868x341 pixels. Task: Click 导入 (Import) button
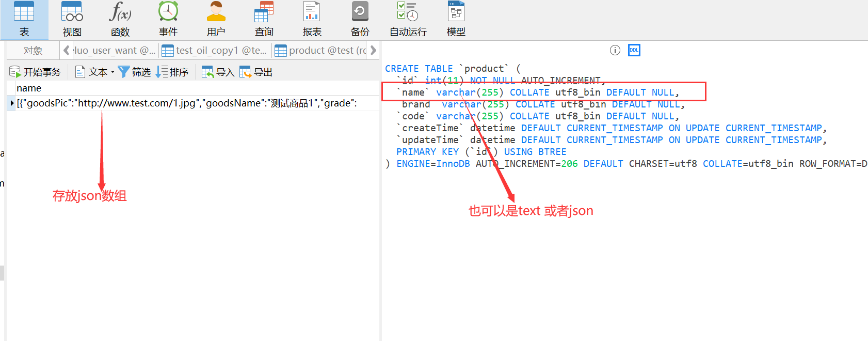pyautogui.click(x=218, y=72)
